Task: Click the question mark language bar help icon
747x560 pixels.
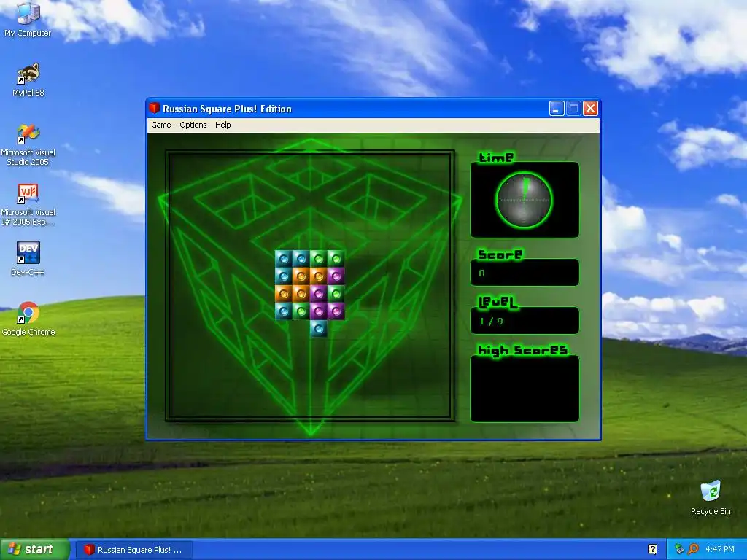Action: 652,549
